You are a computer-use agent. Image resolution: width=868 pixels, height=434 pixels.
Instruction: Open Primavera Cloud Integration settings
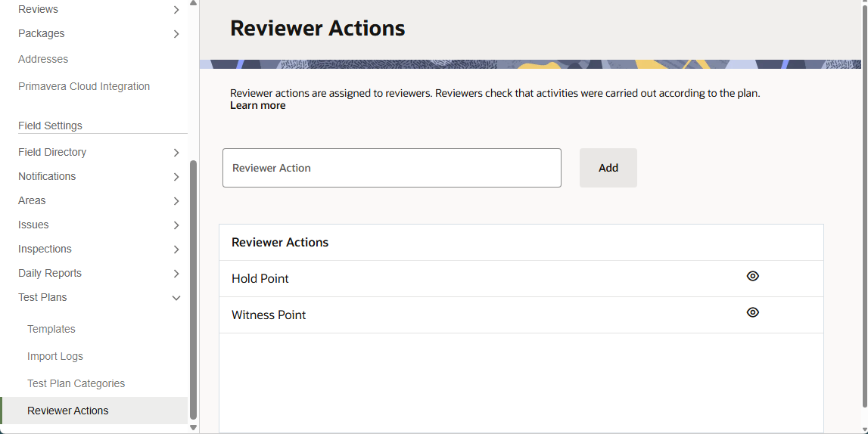(x=84, y=86)
